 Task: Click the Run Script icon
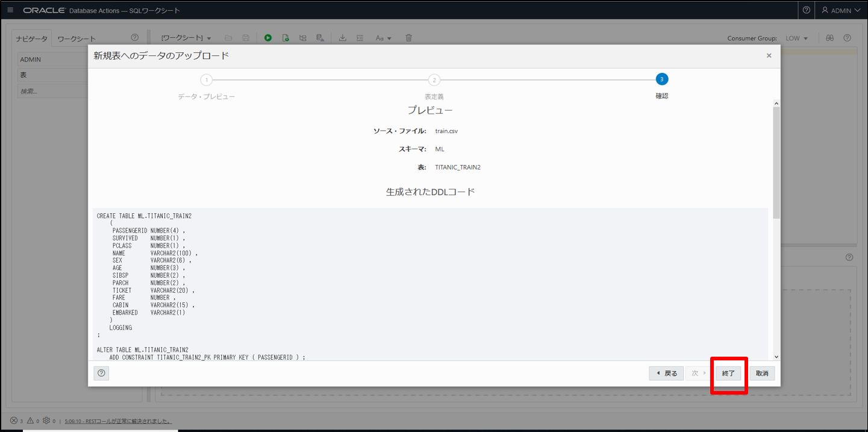286,38
